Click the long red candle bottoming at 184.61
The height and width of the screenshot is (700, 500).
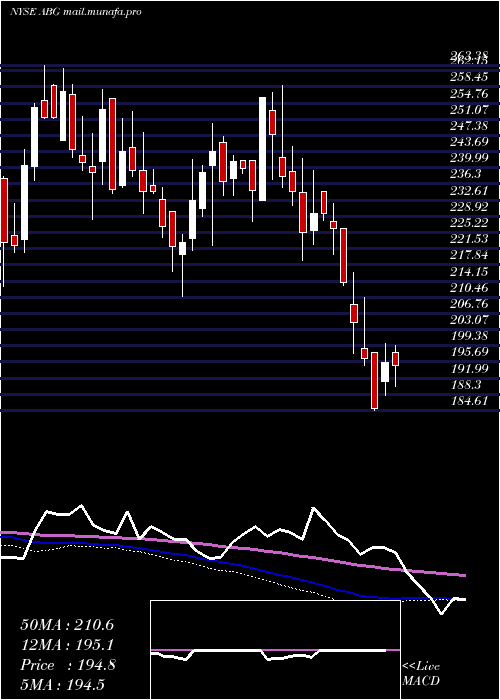point(374,380)
